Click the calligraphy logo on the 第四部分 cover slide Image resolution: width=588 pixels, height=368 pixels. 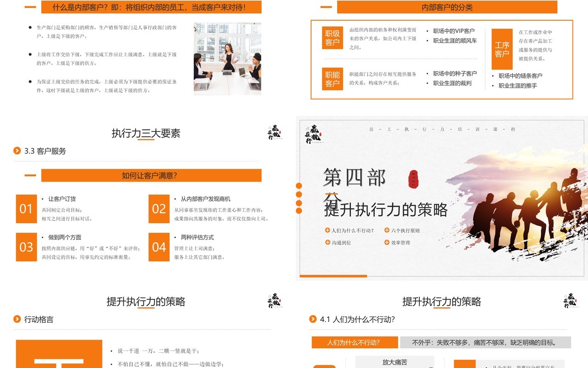point(314,134)
